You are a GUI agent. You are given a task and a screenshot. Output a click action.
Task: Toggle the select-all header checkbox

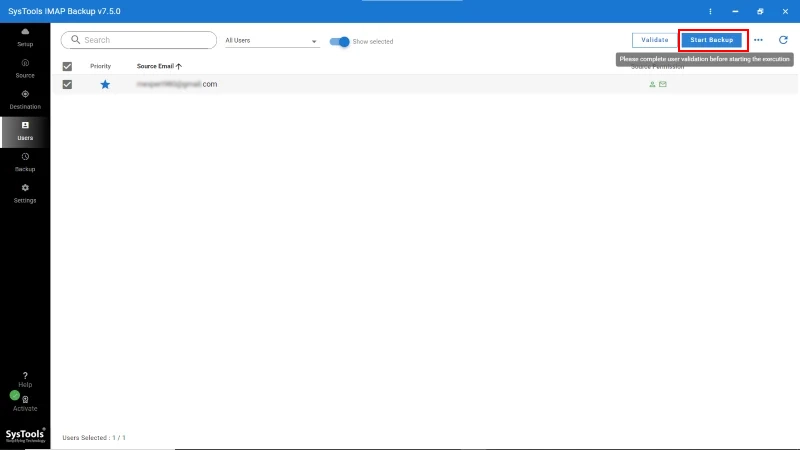pyautogui.click(x=67, y=66)
